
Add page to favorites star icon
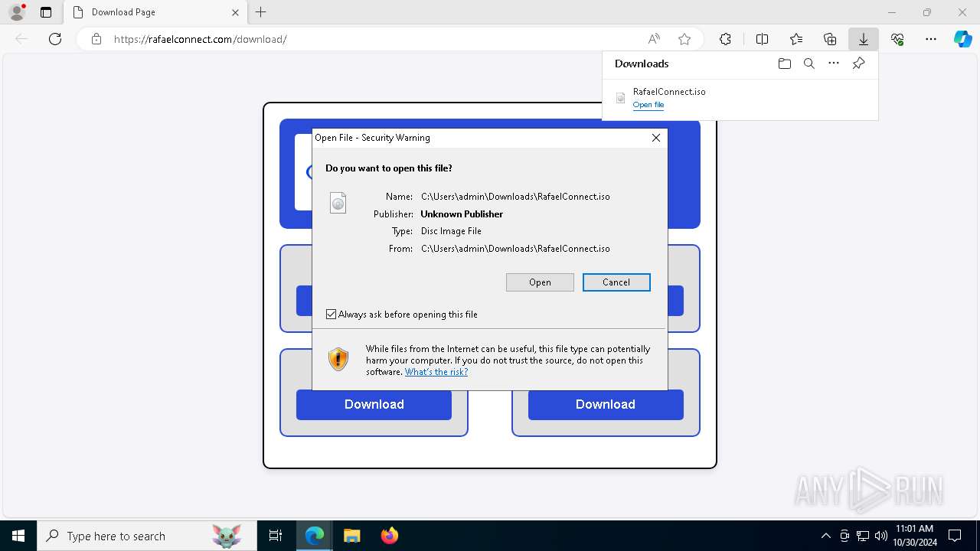coord(684,39)
